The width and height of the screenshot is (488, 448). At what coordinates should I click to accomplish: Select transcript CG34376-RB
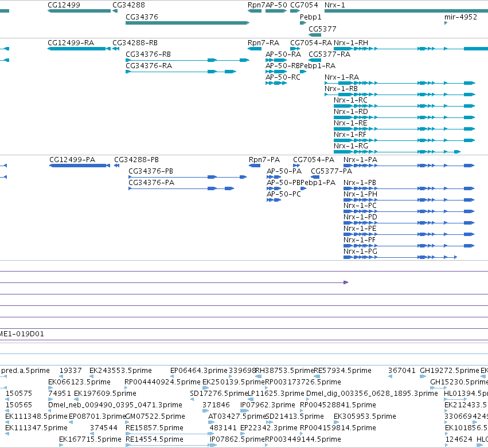pos(188,60)
